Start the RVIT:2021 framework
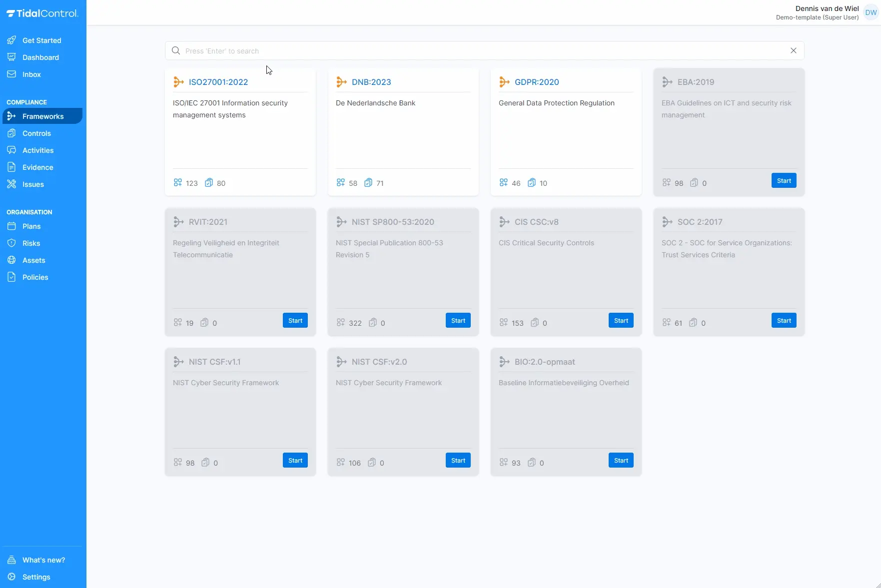Viewport: 881px width, 588px height. click(x=295, y=321)
